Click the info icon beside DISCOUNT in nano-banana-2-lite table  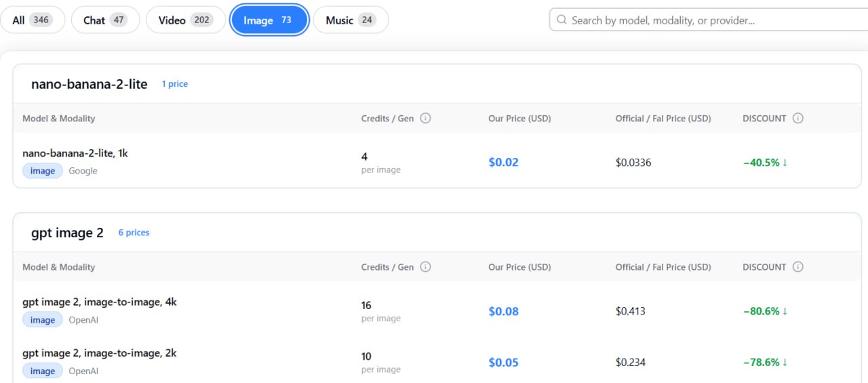click(x=797, y=118)
